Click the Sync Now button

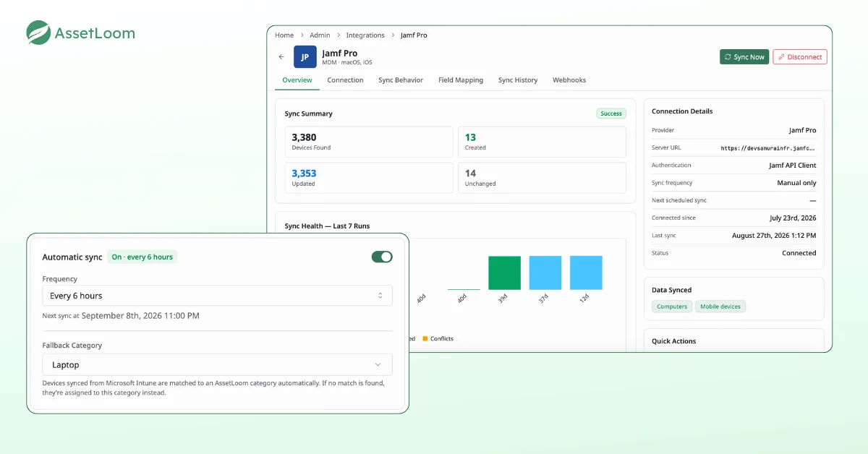[x=744, y=57]
